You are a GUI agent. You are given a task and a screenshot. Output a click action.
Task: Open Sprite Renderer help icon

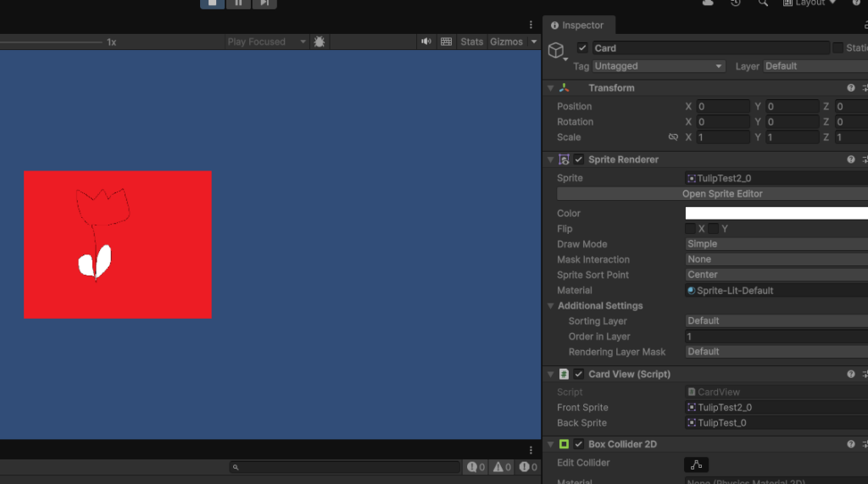tap(850, 159)
